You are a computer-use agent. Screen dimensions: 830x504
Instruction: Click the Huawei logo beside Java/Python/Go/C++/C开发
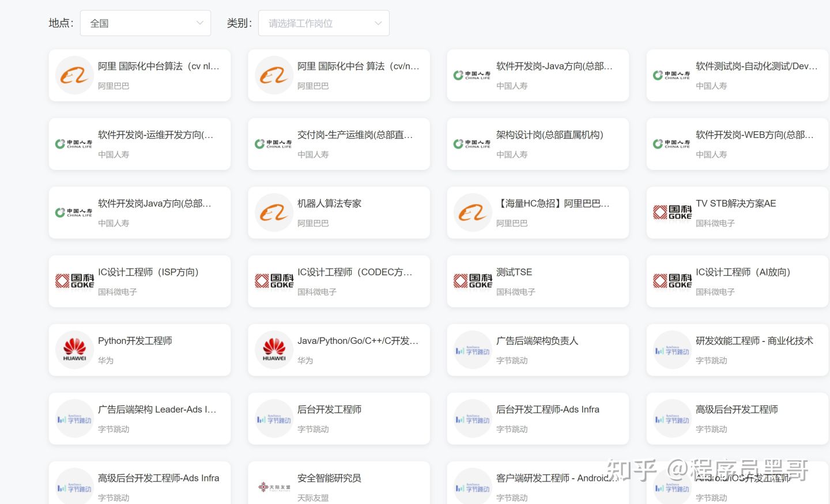(274, 350)
